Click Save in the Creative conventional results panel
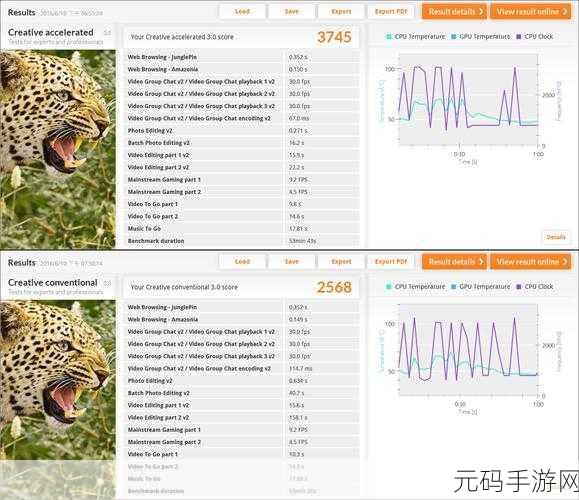This screenshot has width=579, height=500. point(292,261)
